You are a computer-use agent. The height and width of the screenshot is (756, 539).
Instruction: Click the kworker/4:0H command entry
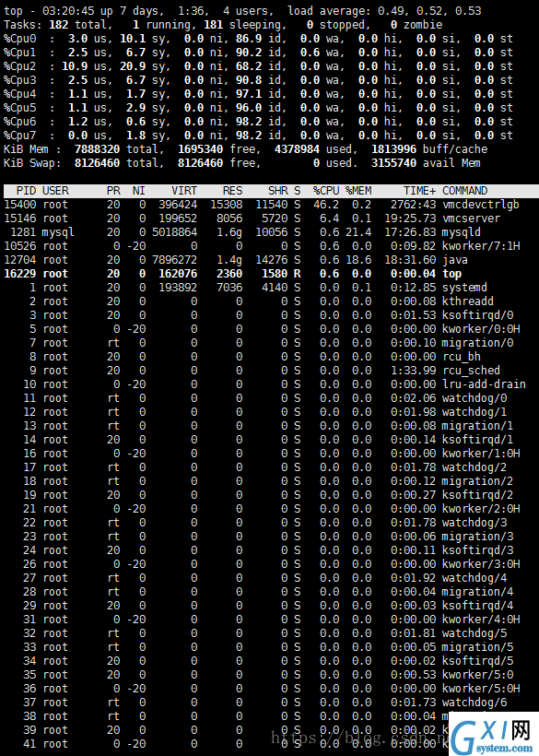pyautogui.click(x=481, y=620)
